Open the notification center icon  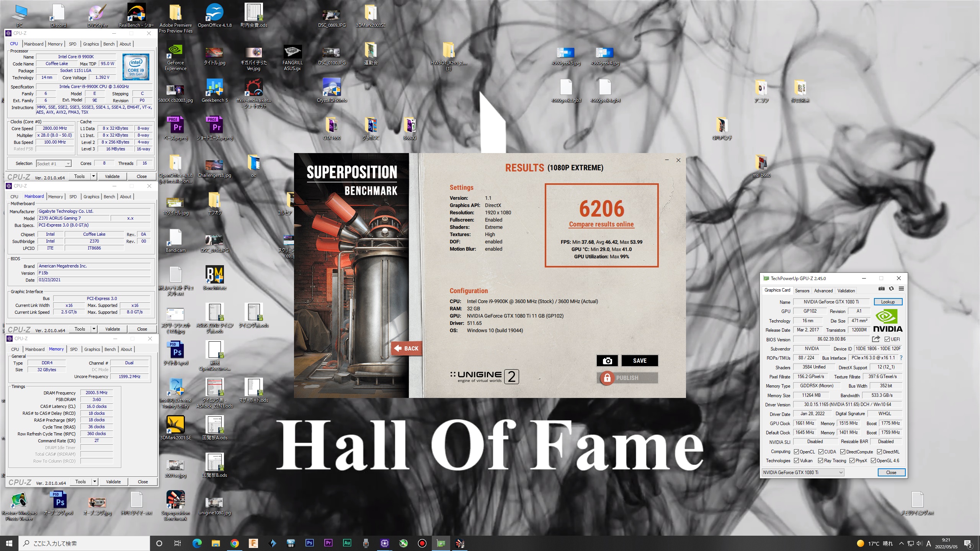(968, 543)
